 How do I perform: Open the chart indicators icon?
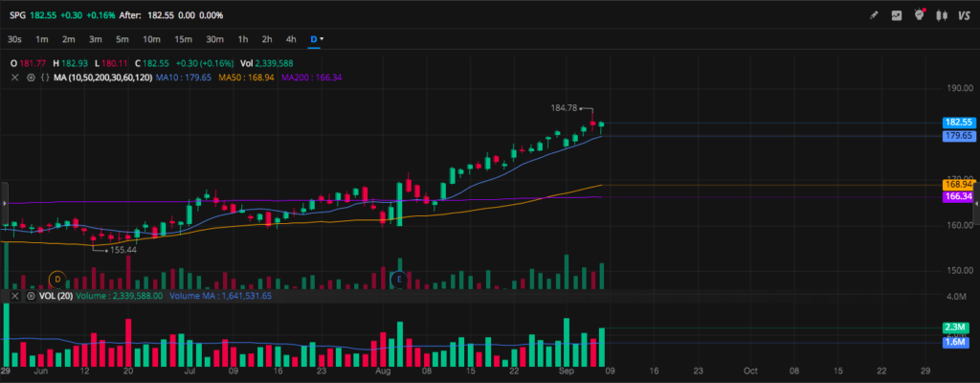pyautogui.click(x=897, y=15)
